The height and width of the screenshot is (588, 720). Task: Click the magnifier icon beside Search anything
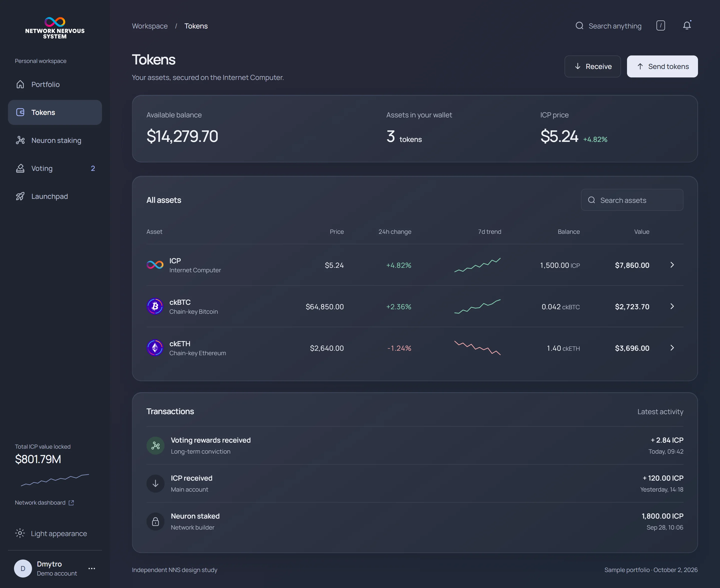click(x=579, y=26)
